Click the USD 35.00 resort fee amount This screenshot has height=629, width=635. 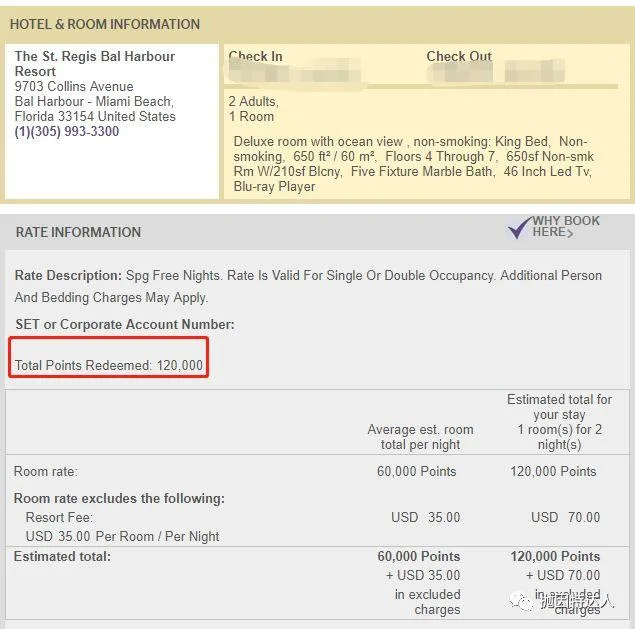[426, 517]
